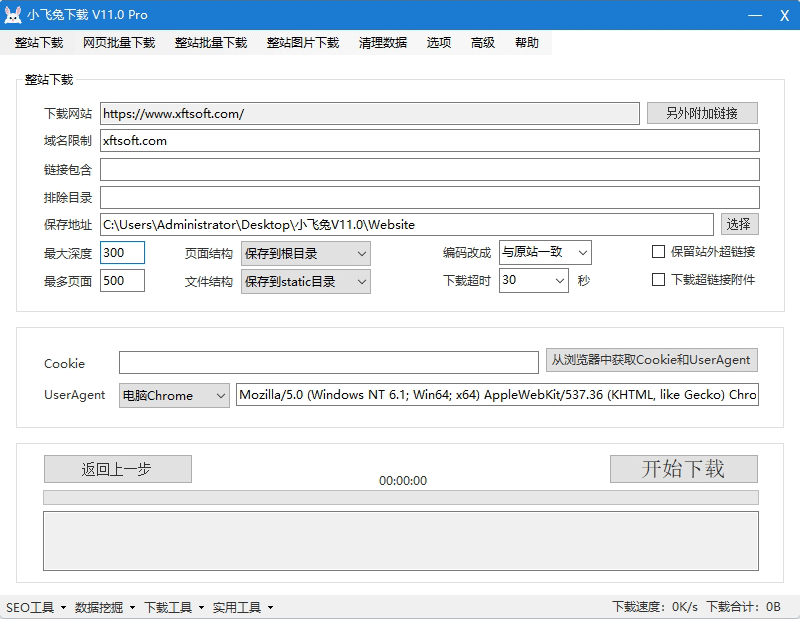
Task: Click the download progress bar
Action: (x=400, y=497)
